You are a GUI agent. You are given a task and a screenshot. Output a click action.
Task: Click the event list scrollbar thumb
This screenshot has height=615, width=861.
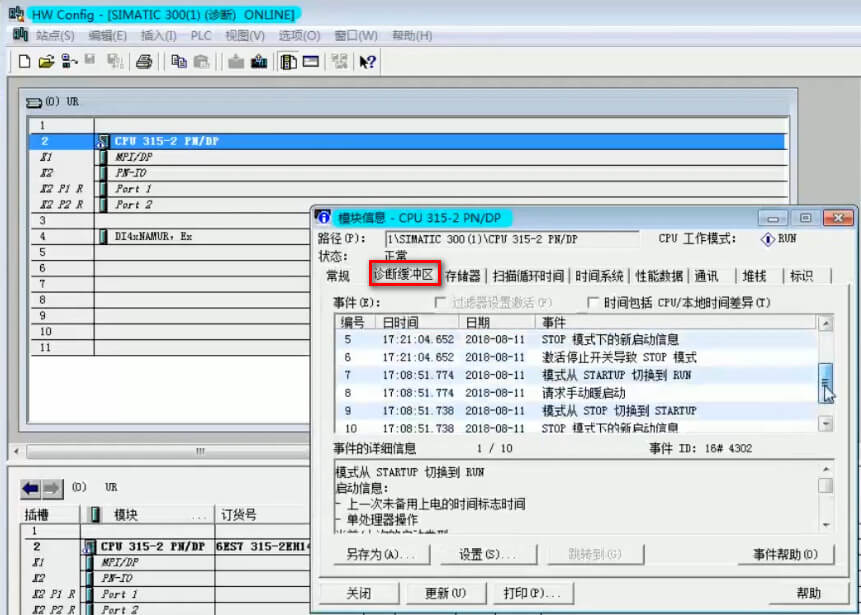(826, 382)
